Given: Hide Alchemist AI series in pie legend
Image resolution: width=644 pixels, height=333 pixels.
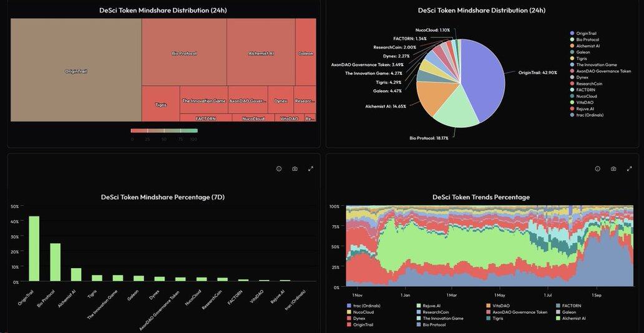Looking at the screenshot, I should click(587, 46).
